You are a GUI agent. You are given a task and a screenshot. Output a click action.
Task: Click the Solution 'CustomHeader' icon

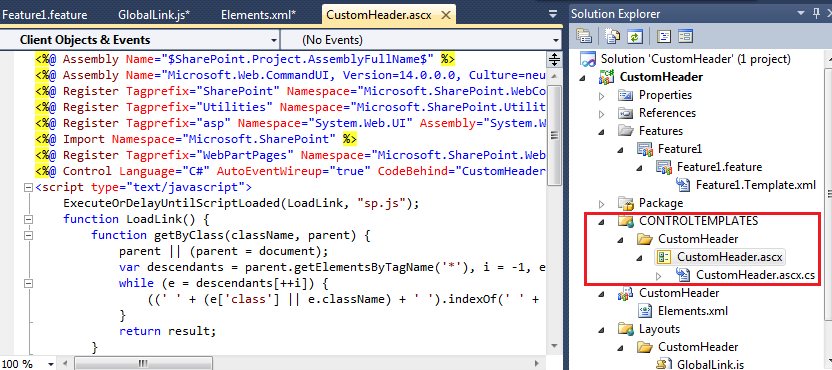[589, 59]
